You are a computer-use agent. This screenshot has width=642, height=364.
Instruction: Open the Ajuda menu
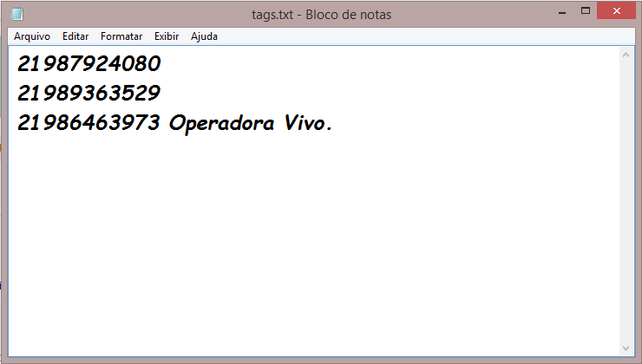pos(204,36)
